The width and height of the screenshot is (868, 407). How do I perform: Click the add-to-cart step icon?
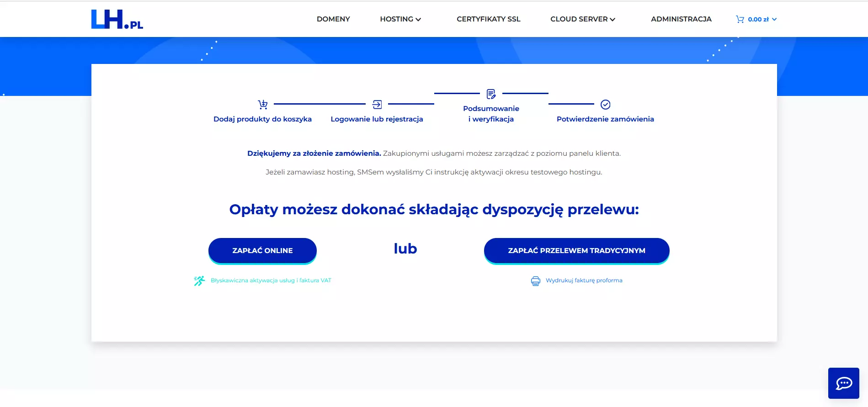point(263,105)
